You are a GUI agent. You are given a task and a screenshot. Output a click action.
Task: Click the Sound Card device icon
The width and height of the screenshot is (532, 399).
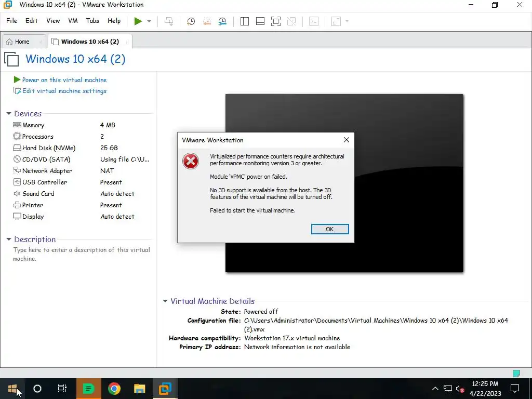pos(17,194)
